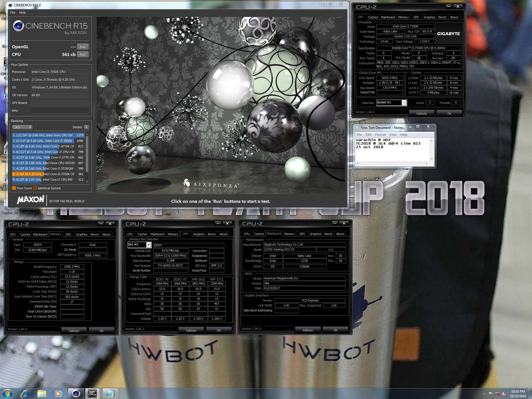Click the Cinebench title bar app icon

[10, 5]
